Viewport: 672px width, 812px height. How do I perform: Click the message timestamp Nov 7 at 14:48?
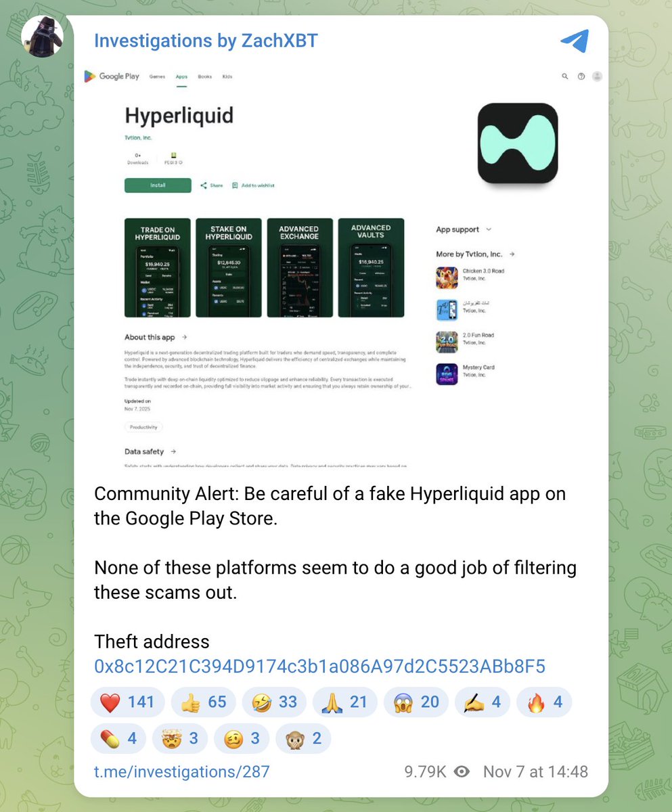(x=535, y=771)
